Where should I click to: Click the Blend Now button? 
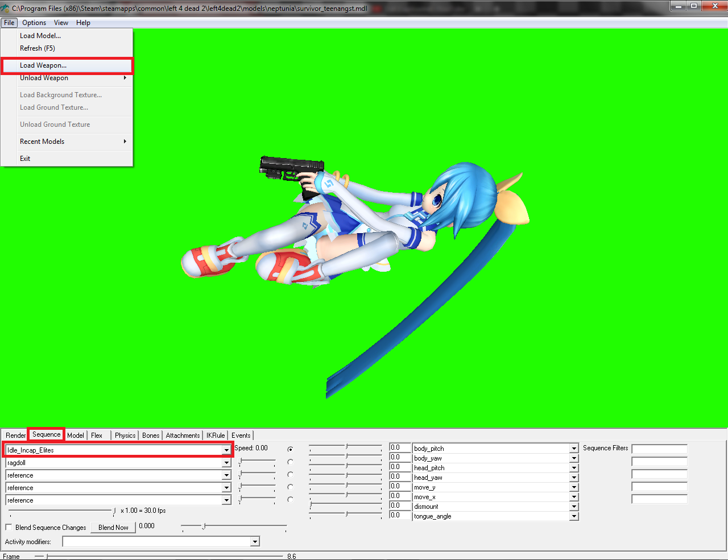pos(114,528)
